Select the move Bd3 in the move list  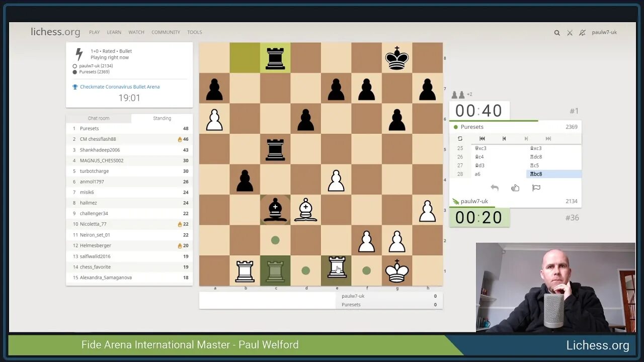click(x=498, y=165)
